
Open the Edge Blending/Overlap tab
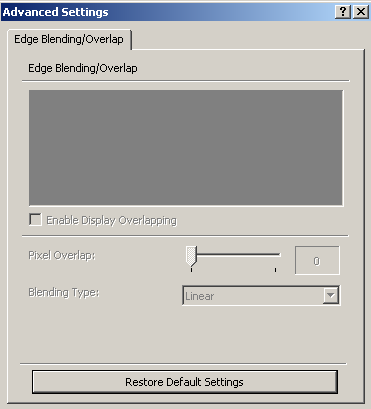tap(69, 39)
